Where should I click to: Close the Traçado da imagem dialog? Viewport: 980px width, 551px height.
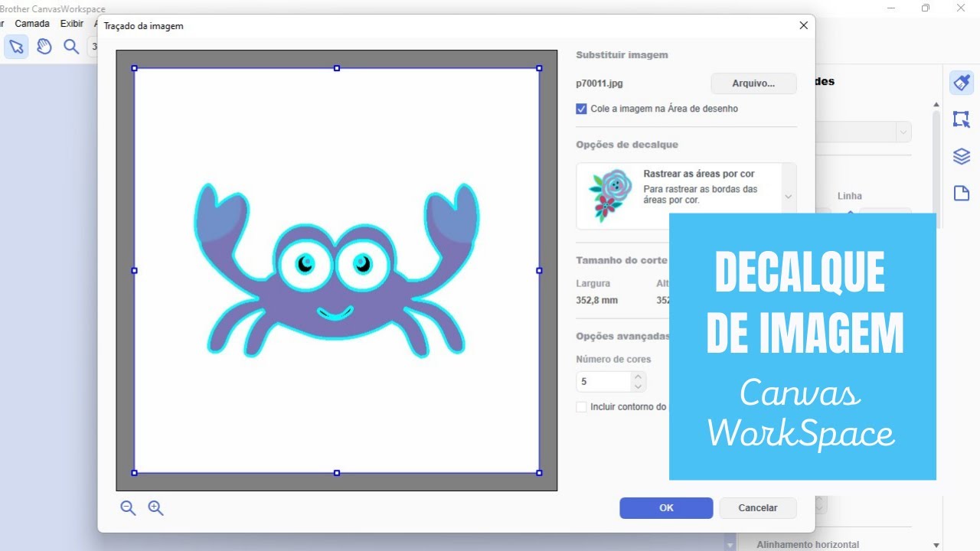[803, 25]
